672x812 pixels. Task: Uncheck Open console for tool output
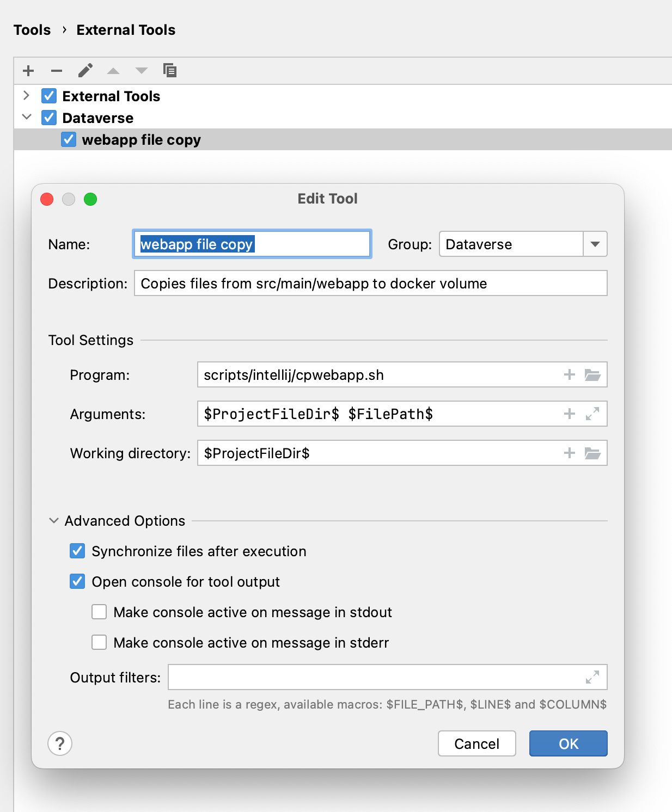pos(77,582)
